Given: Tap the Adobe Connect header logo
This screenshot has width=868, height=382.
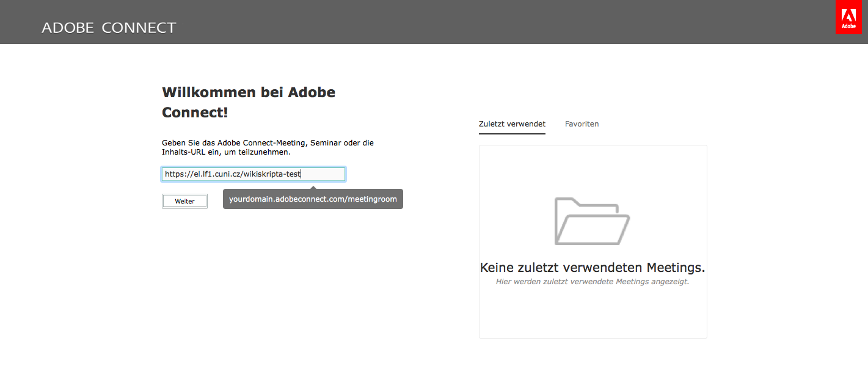Looking at the screenshot, I should coord(108,28).
